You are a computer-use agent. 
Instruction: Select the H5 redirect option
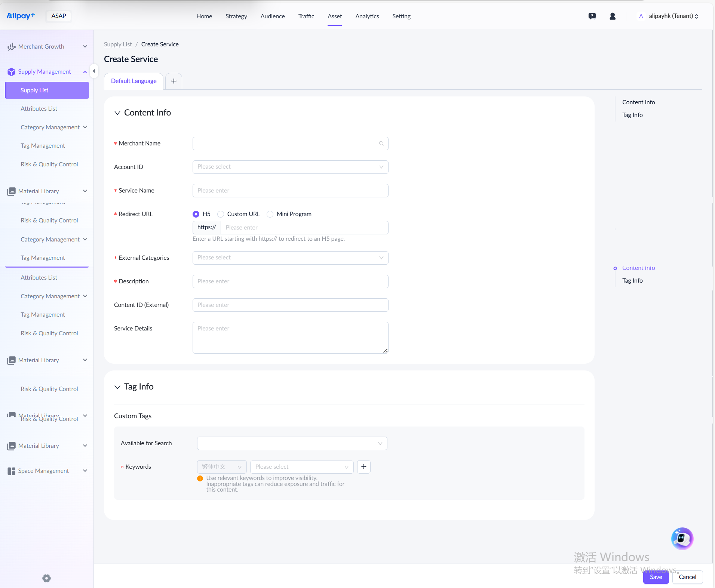coord(196,214)
